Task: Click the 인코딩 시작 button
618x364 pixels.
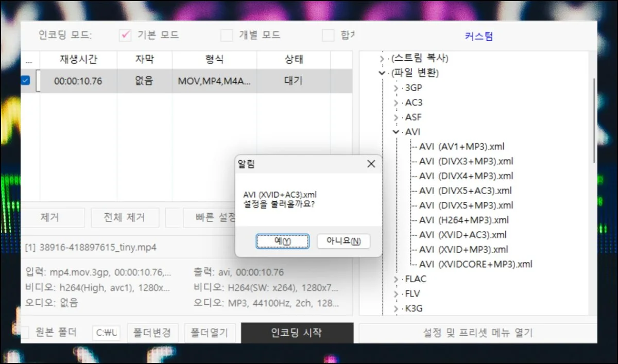Action: (297, 333)
